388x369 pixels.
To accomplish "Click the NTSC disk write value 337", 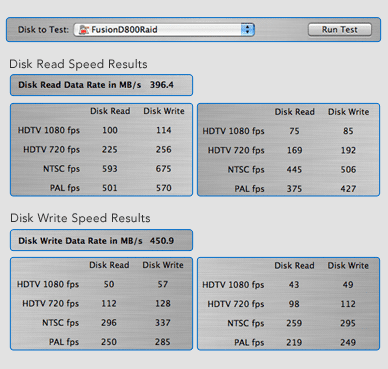I will [163, 323].
